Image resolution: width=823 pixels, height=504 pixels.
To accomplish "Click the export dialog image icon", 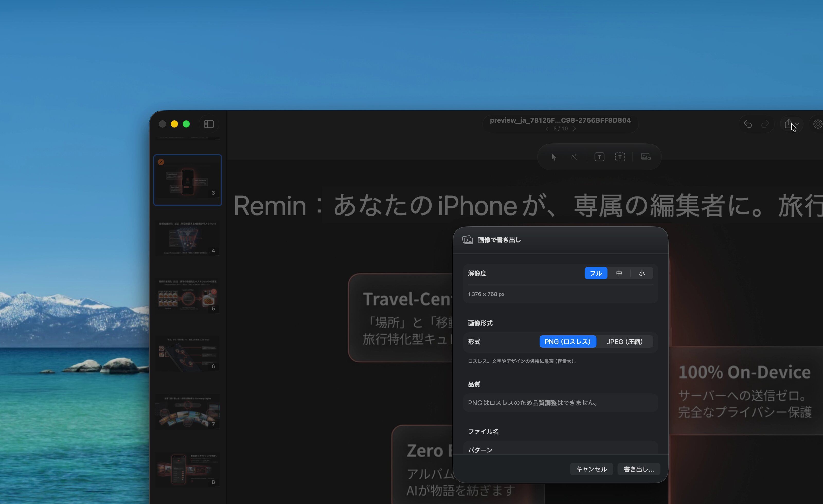I will click(x=467, y=240).
